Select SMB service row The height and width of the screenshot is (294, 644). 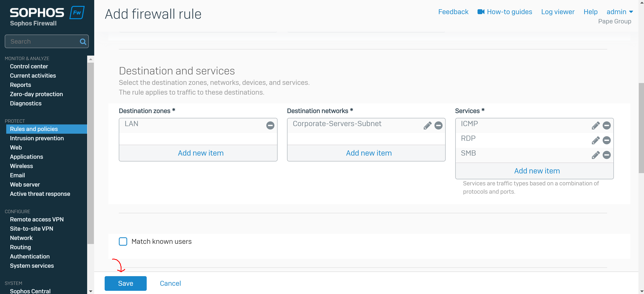[534, 155]
